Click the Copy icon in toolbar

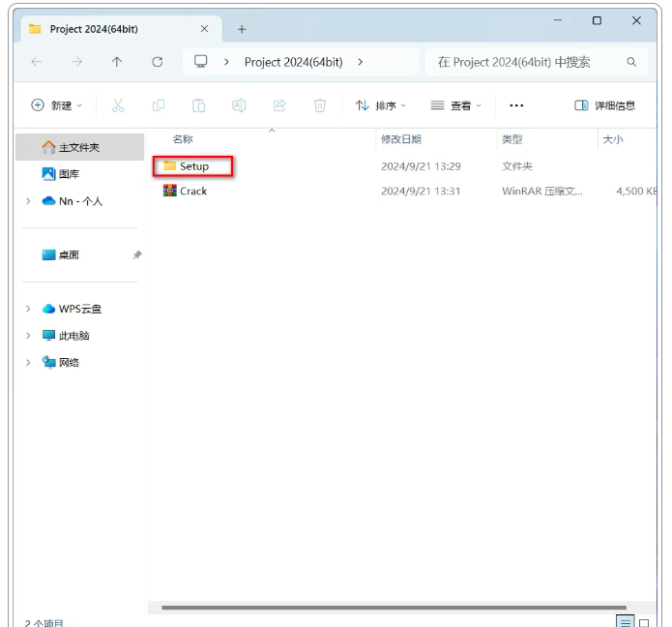(159, 105)
